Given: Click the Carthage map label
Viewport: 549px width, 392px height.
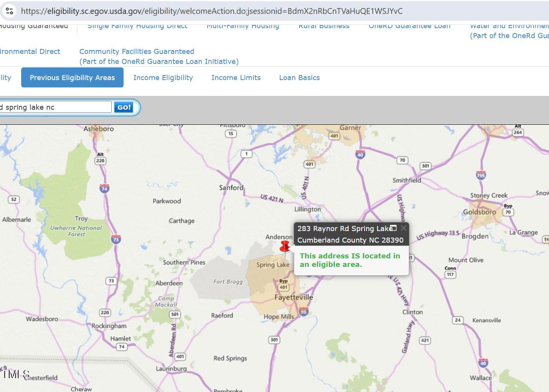Looking at the screenshot, I should 182,221.
